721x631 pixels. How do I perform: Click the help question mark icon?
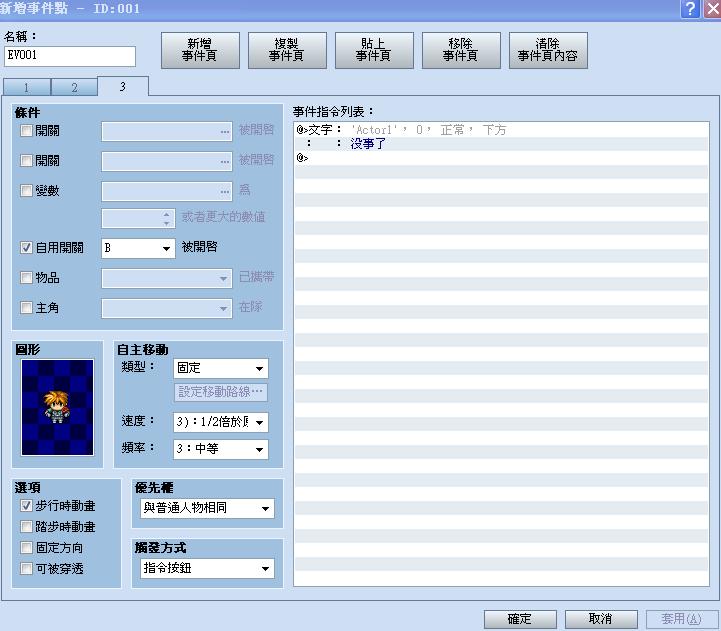pos(690,9)
